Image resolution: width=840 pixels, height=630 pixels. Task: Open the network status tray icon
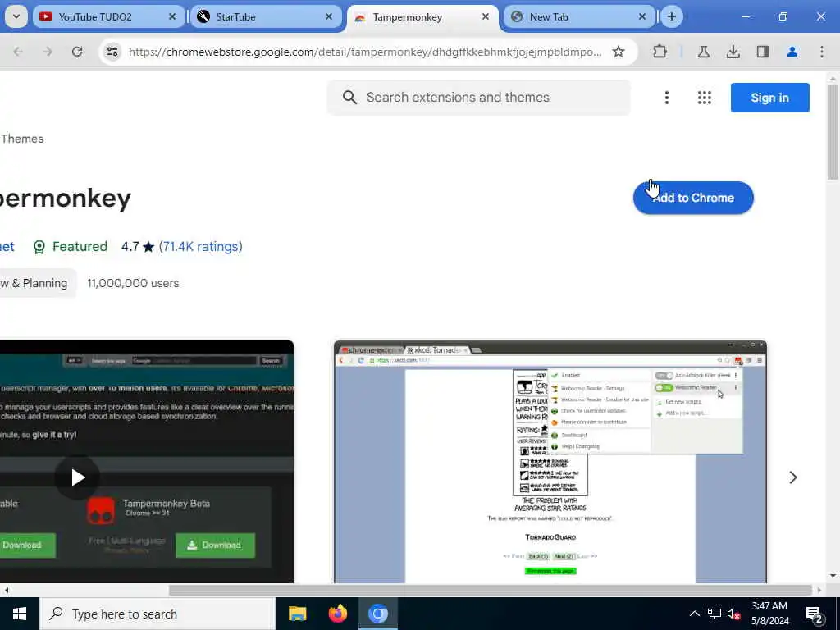click(x=714, y=614)
